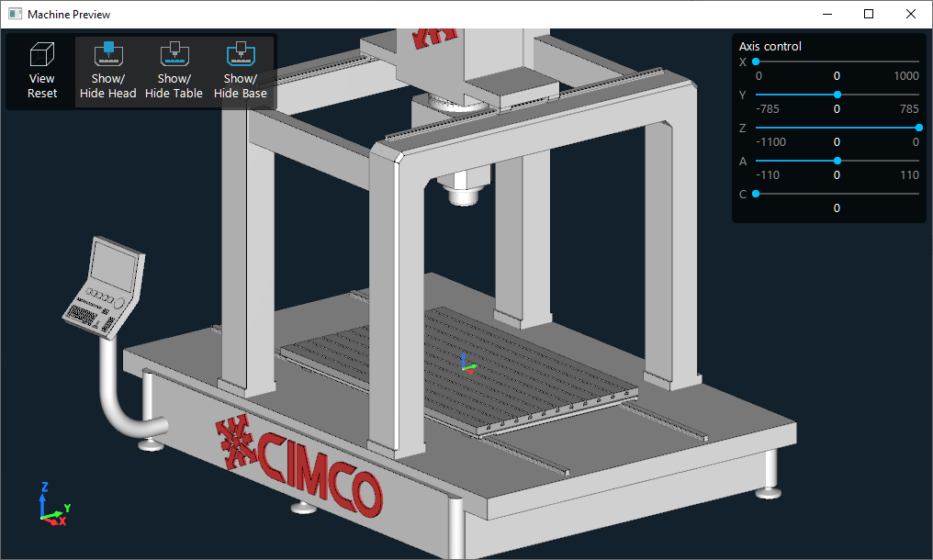Click the A axis minimum value -110

pos(768,175)
